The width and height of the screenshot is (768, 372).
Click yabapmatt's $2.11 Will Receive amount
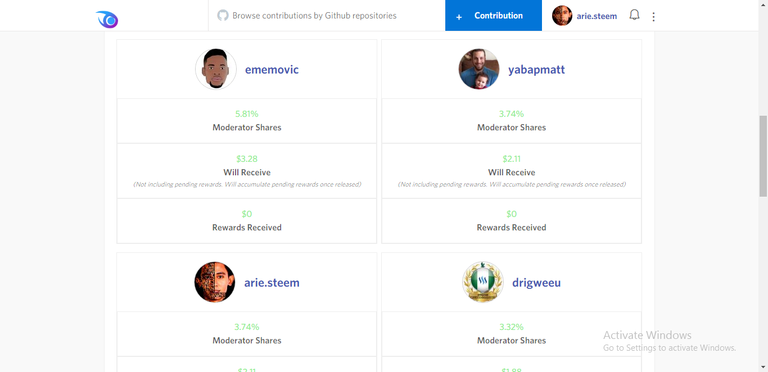[511, 159]
